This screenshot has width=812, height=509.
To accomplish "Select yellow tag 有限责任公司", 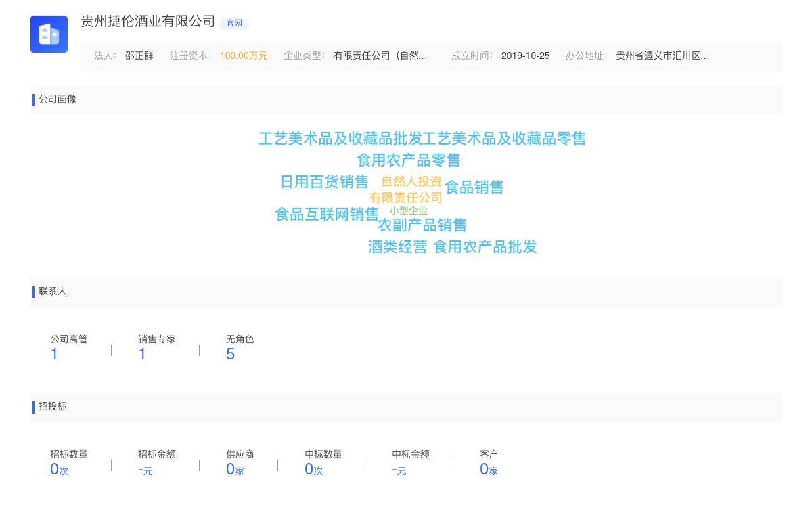I will pos(406,198).
